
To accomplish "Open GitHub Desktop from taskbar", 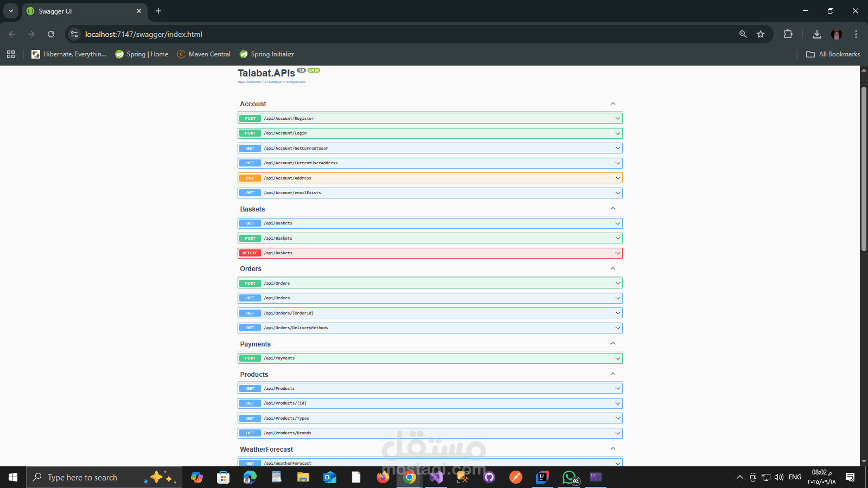I will click(x=489, y=477).
